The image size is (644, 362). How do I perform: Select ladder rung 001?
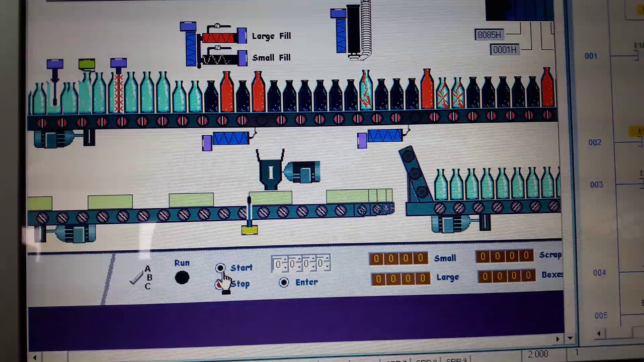[591, 56]
